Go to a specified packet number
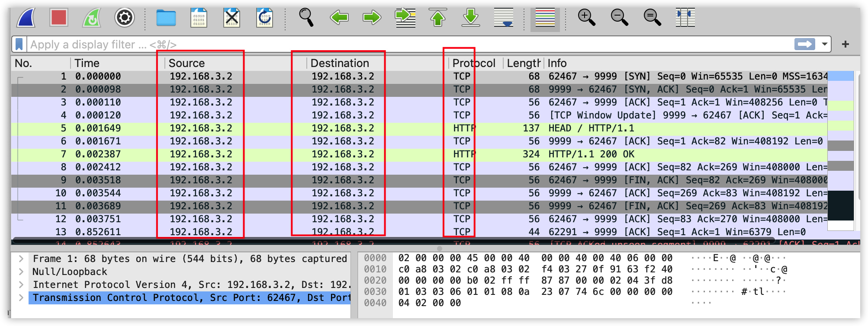This screenshot has width=868, height=326. coord(405,18)
